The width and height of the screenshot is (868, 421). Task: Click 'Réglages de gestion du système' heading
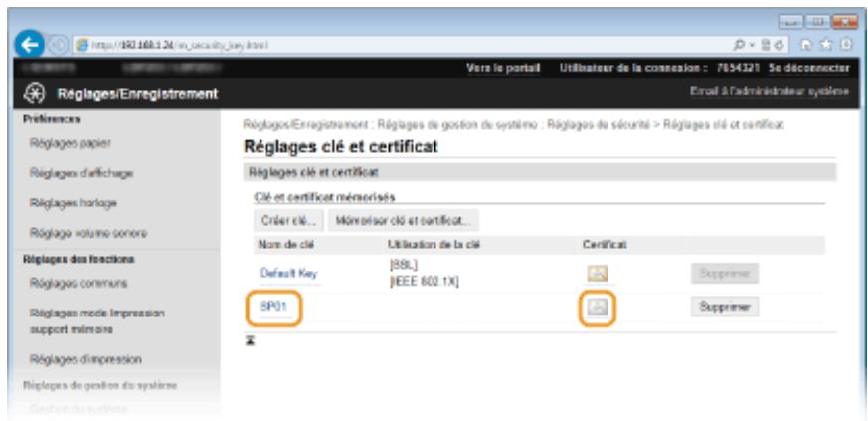coord(99,385)
